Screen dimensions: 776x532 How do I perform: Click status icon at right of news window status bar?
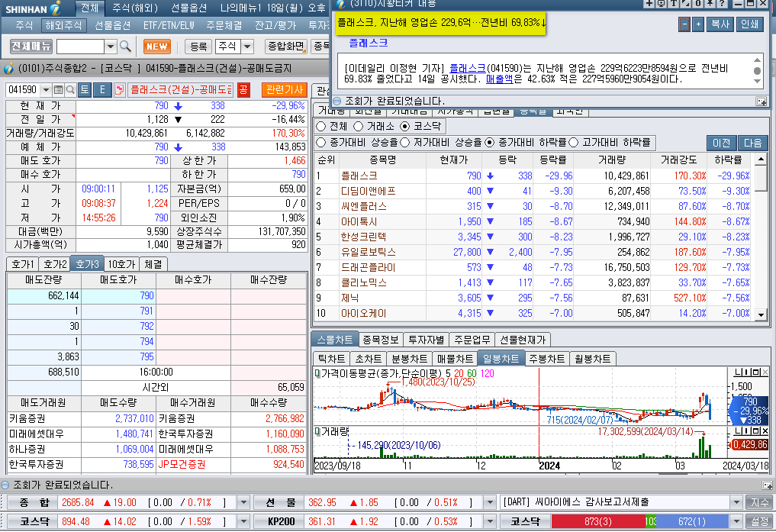pos(762,102)
